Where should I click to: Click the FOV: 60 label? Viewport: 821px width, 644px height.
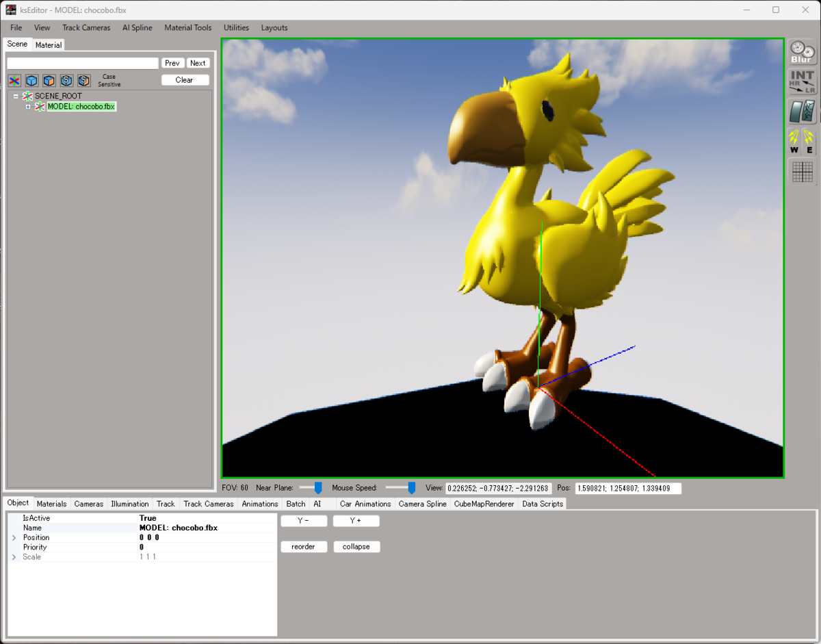pyautogui.click(x=235, y=488)
